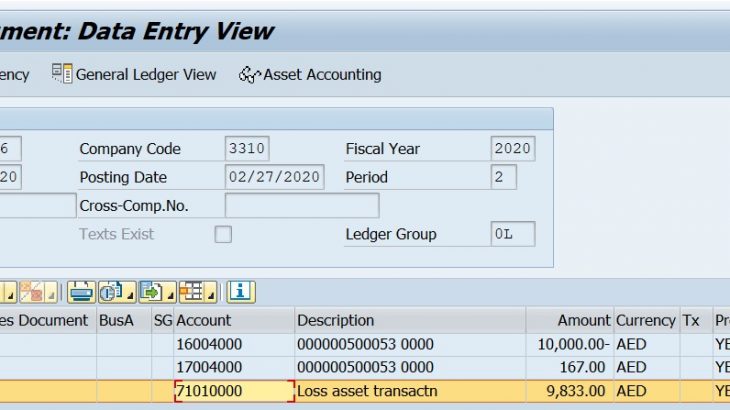Select the Tx column header
This screenshot has width=730, height=410.
(696, 320)
